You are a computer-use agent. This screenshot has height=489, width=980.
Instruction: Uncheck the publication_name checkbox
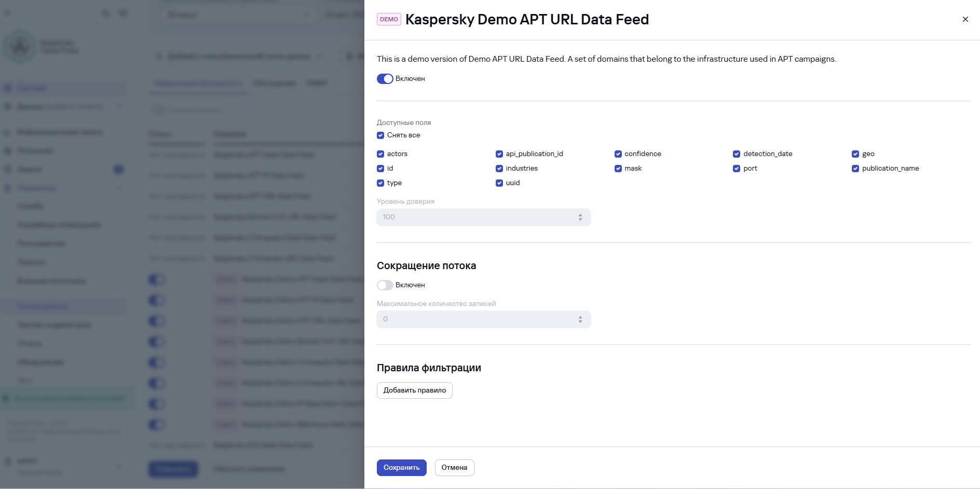click(855, 169)
